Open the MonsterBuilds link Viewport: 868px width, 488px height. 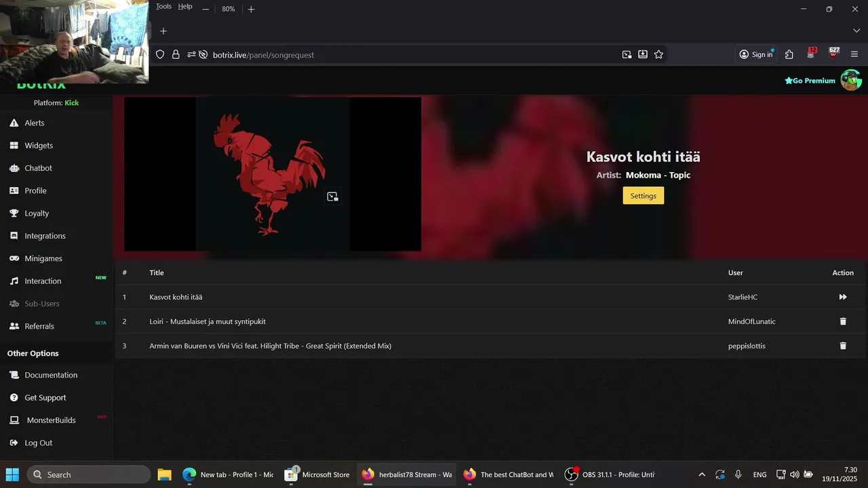tap(51, 420)
